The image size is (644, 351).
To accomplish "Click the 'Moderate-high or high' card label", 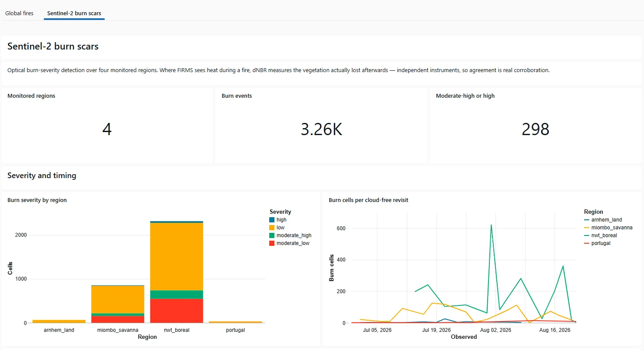I will [465, 96].
